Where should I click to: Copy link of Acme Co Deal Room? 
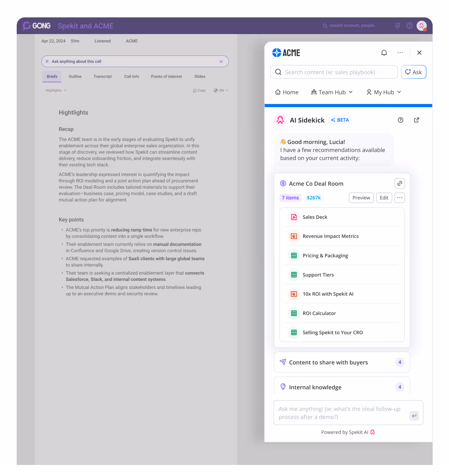coord(400,183)
